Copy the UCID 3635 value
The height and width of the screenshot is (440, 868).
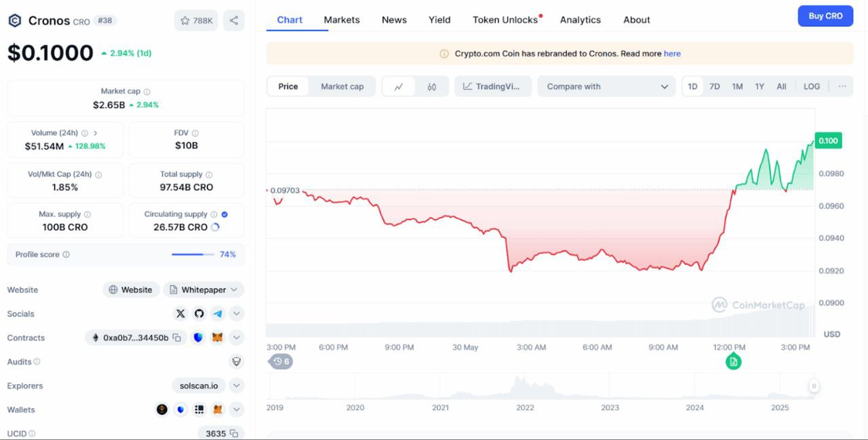[234, 433]
